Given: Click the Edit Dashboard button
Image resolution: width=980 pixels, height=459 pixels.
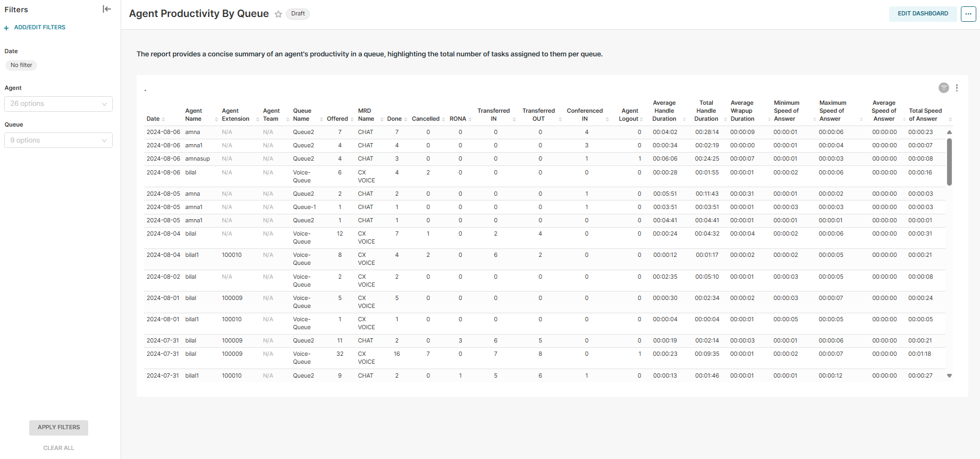Looking at the screenshot, I should coord(923,14).
